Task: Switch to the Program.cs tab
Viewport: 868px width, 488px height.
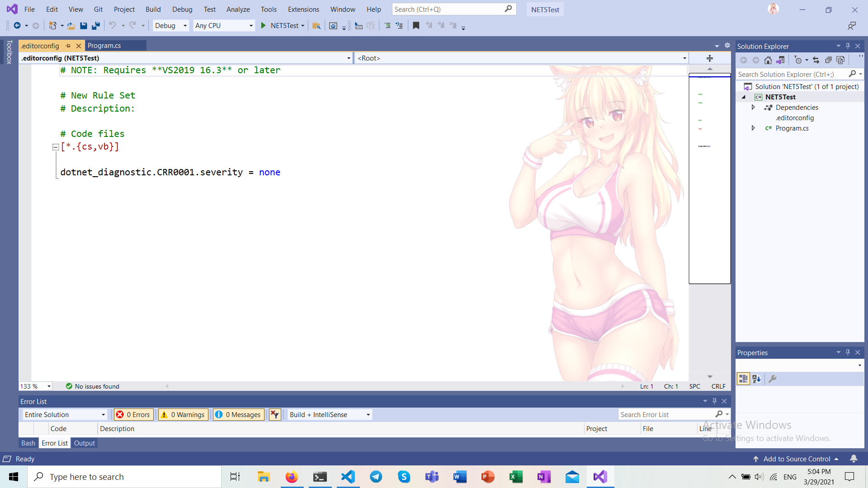Action: click(x=104, y=46)
